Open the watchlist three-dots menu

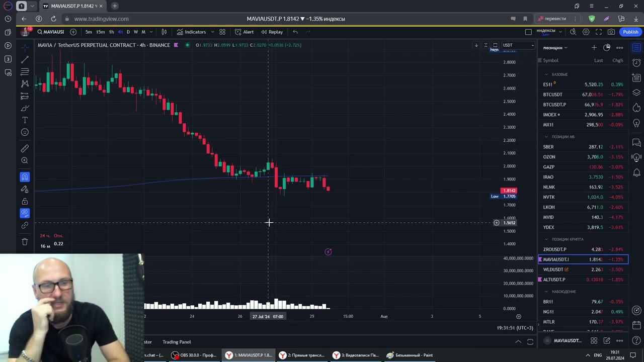tap(620, 48)
